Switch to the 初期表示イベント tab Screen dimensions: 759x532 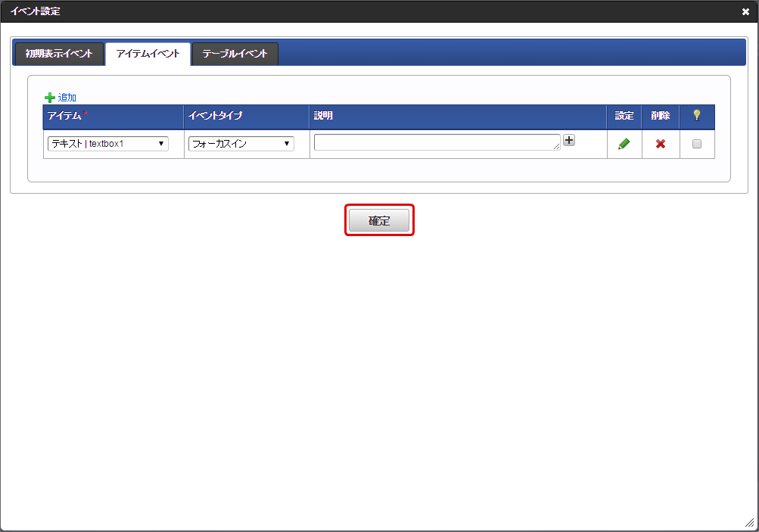click(58, 54)
